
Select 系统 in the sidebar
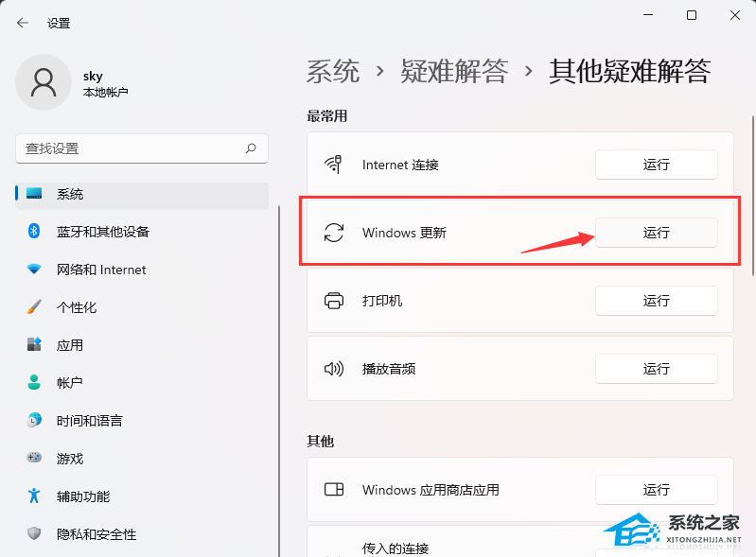coord(142,194)
